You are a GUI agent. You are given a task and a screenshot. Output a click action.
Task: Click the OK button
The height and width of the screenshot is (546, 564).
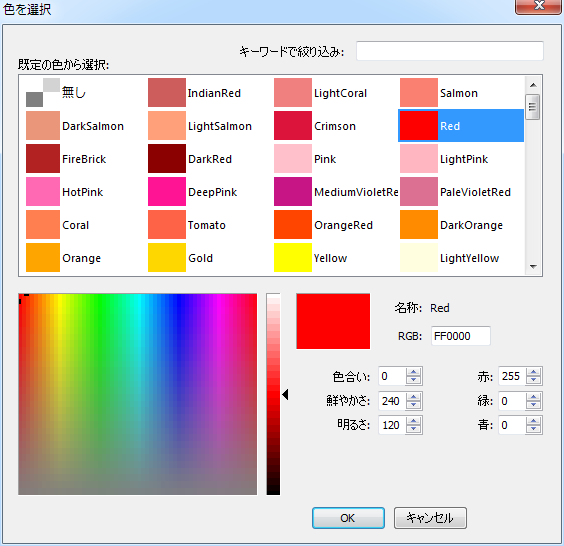coord(348,518)
